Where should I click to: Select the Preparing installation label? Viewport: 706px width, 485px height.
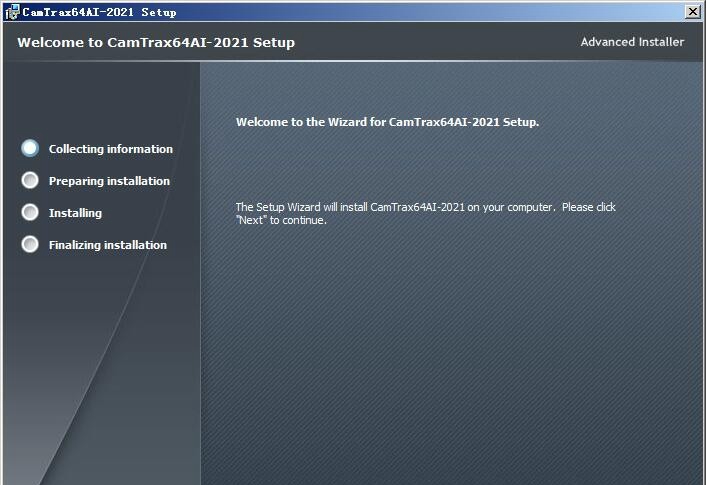point(109,181)
